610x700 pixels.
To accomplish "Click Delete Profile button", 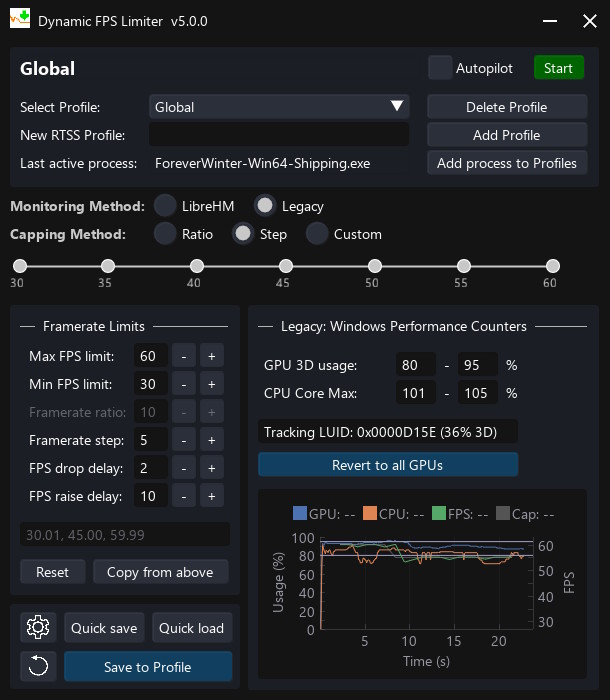I will (x=507, y=107).
